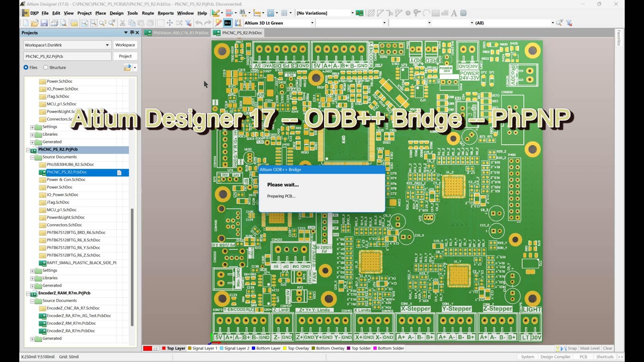Select the Top Layer tab
The width and height of the screenshot is (644, 362).
point(174,348)
